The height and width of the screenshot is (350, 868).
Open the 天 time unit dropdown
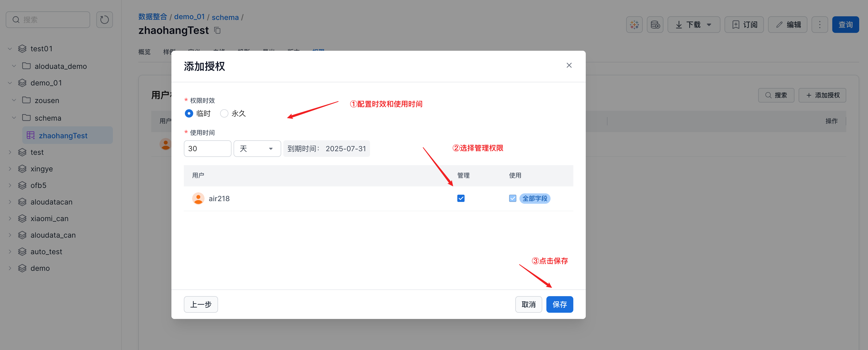pos(257,149)
